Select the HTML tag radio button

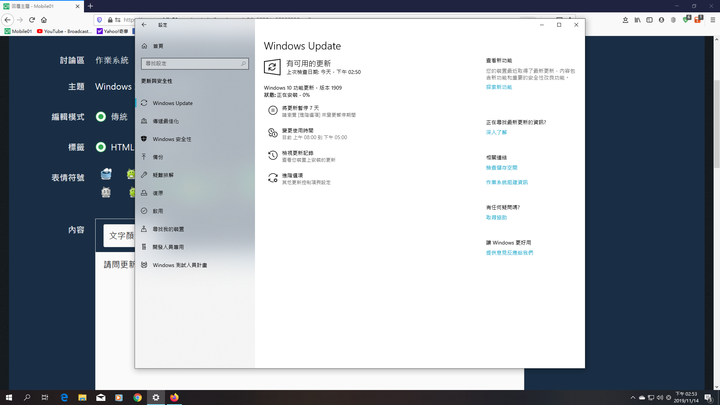point(101,147)
